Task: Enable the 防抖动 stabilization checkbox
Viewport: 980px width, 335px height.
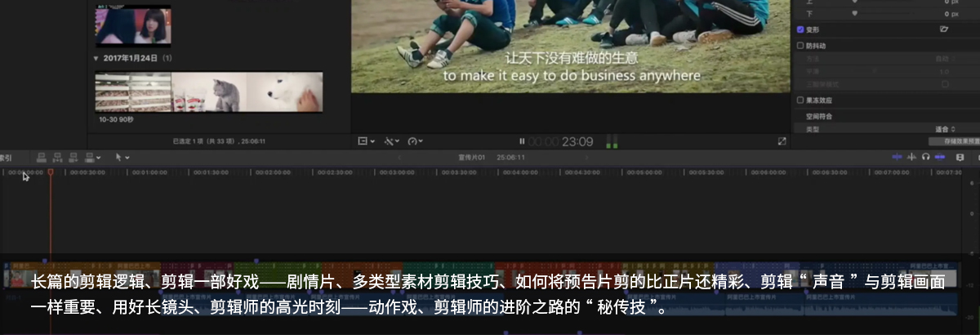Action: (800, 46)
